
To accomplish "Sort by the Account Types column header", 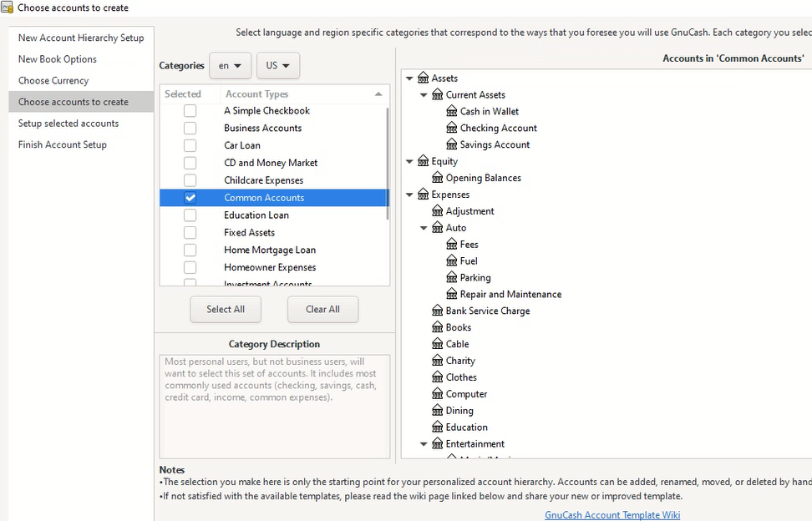I will 304,94.
